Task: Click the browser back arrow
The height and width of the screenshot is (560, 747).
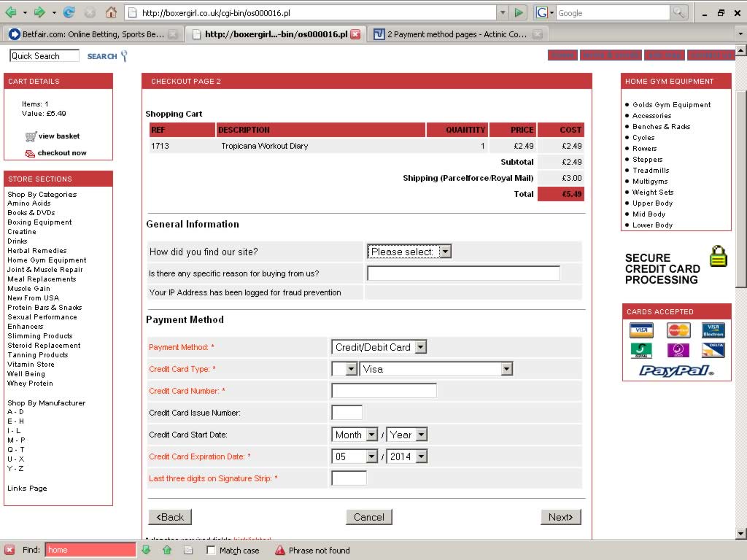Action: click(x=11, y=12)
